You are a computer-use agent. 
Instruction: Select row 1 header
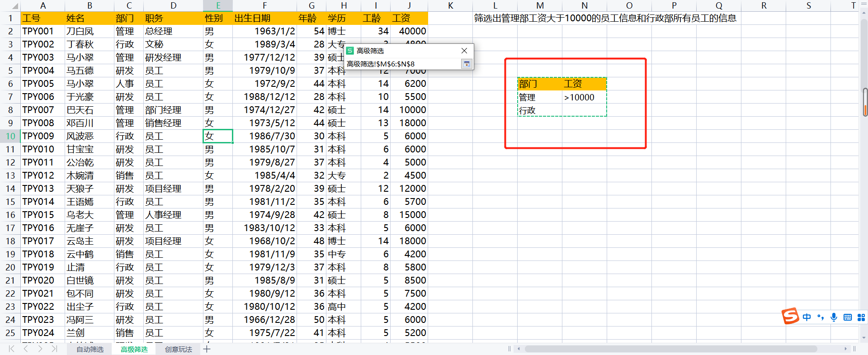coord(10,18)
